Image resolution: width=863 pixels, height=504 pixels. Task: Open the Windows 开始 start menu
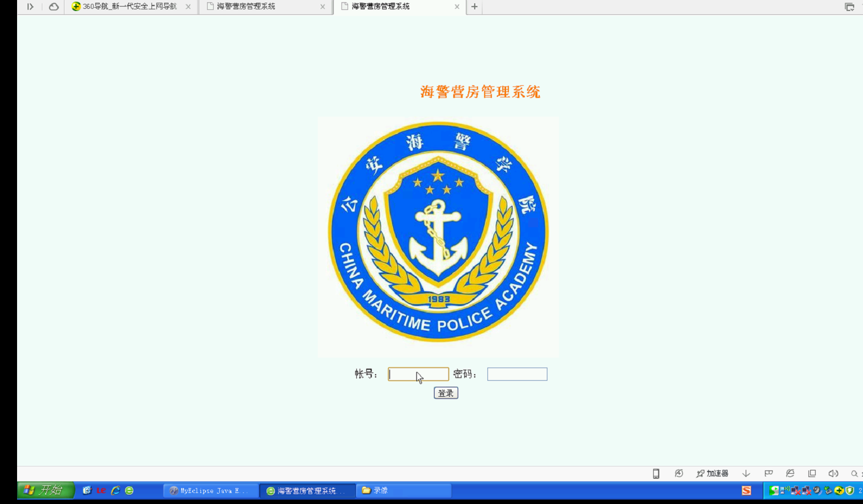pos(46,490)
